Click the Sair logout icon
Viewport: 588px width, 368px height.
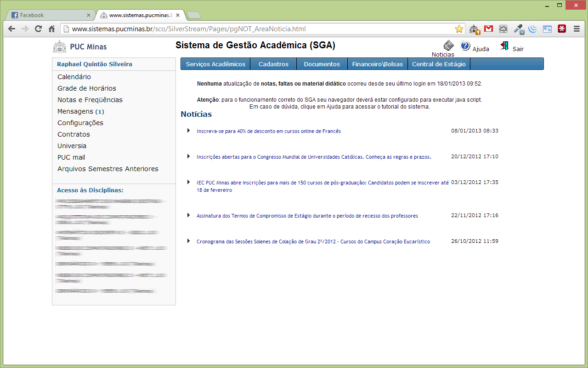(504, 46)
